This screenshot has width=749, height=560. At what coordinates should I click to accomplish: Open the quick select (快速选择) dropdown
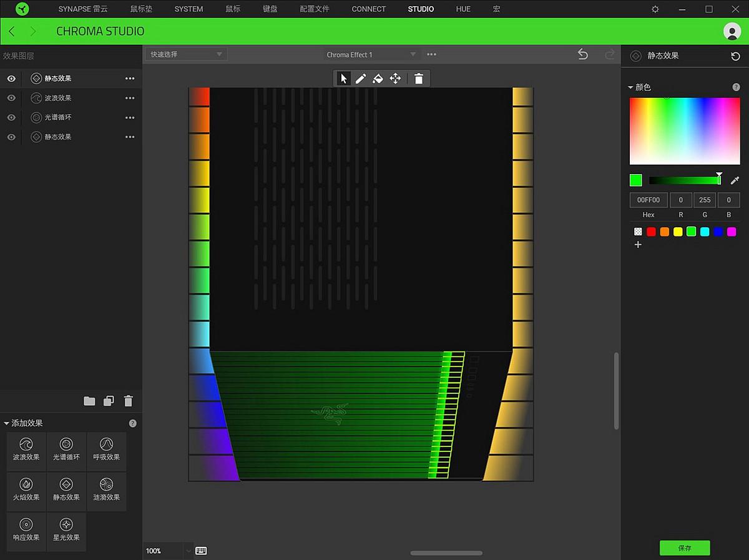pyautogui.click(x=186, y=54)
